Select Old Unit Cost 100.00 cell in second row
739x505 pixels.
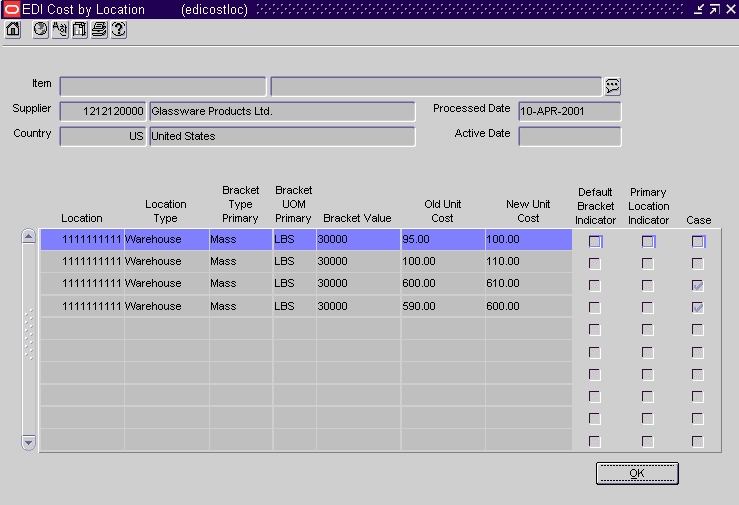pos(443,261)
